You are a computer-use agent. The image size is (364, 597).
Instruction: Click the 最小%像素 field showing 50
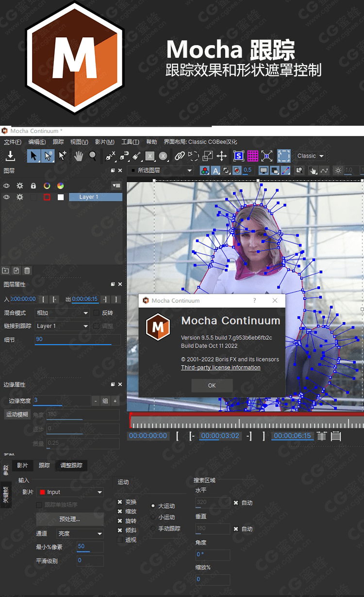click(90, 547)
